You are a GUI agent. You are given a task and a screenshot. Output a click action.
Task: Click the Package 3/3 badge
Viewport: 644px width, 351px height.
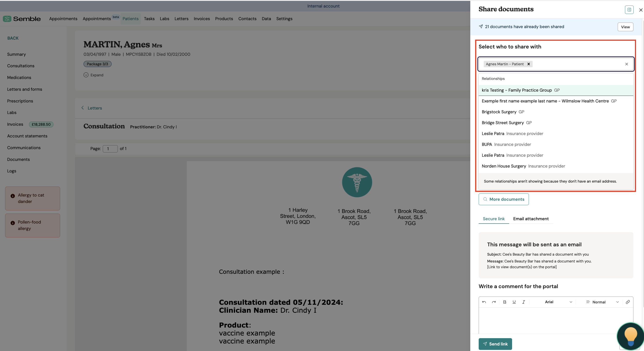coord(97,64)
